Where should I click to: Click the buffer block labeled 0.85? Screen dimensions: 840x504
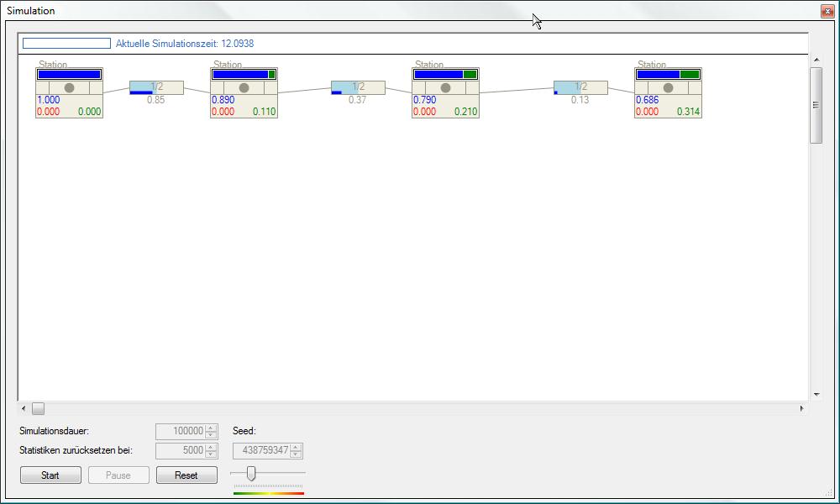[156, 87]
